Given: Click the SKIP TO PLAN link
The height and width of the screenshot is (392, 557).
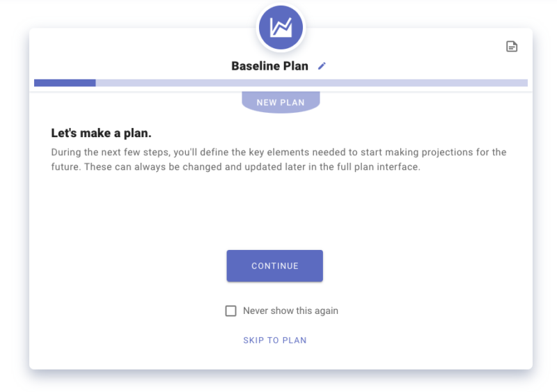Looking at the screenshot, I should 274,340.
